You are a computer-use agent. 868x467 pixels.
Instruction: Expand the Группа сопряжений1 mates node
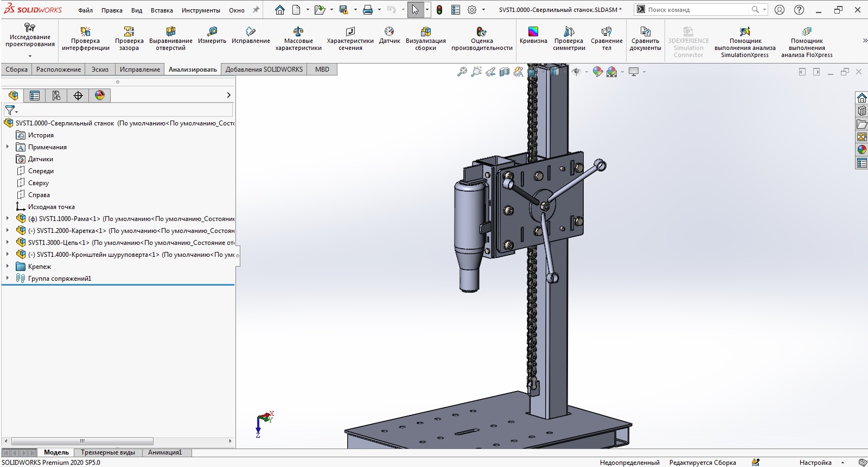[8, 279]
